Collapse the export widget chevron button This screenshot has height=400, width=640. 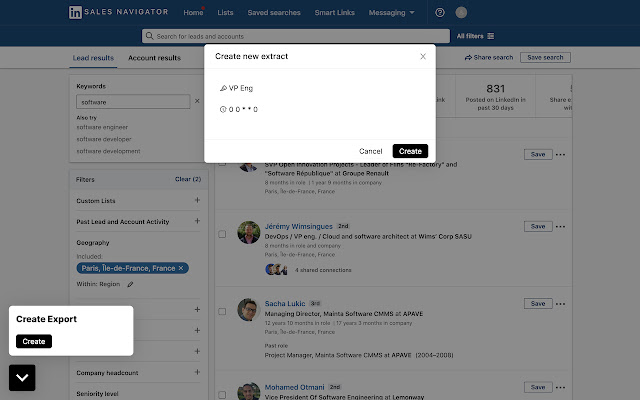(22, 378)
